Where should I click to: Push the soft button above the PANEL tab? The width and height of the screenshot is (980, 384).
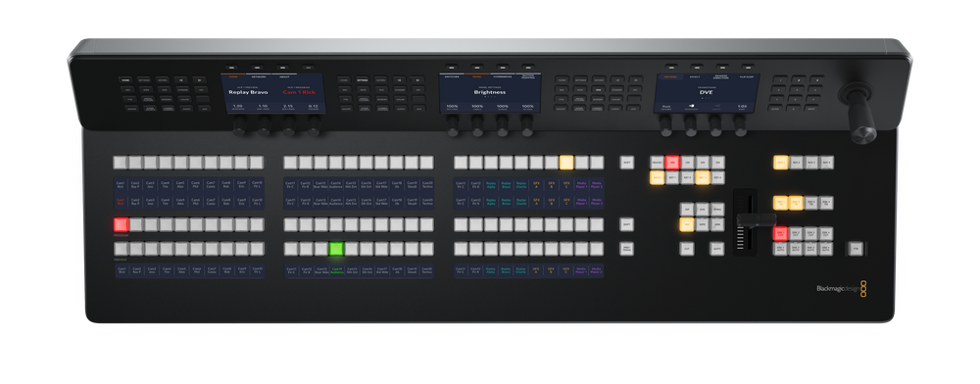click(477, 67)
